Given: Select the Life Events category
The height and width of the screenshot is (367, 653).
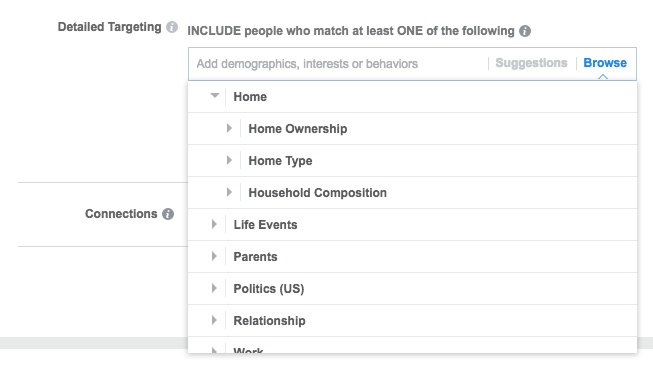Looking at the screenshot, I should pyautogui.click(x=412, y=225).
